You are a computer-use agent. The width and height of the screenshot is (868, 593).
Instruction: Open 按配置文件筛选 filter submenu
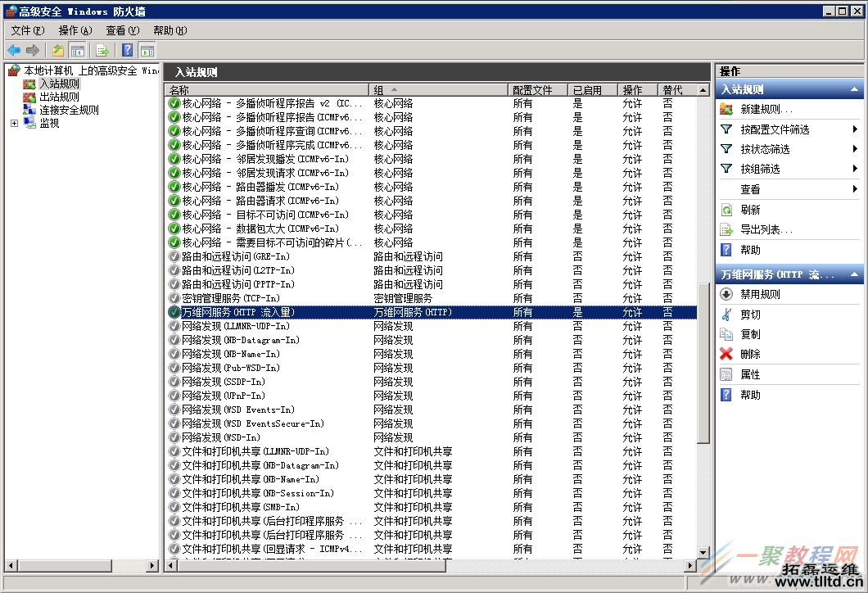[x=775, y=129]
